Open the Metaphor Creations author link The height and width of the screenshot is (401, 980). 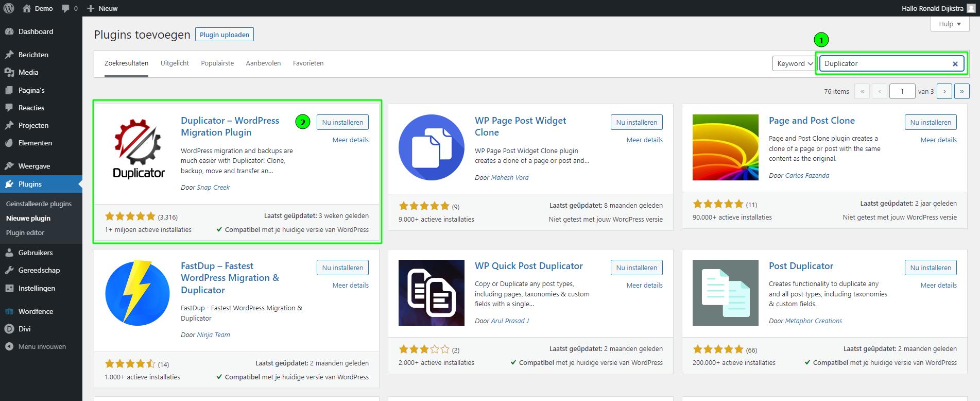pyautogui.click(x=814, y=321)
